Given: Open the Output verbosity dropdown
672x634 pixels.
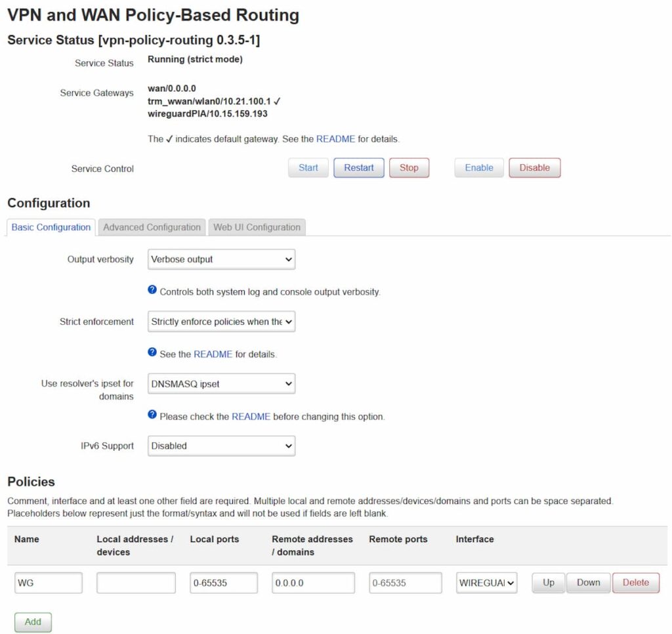Looking at the screenshot, I should click(220, 259).
